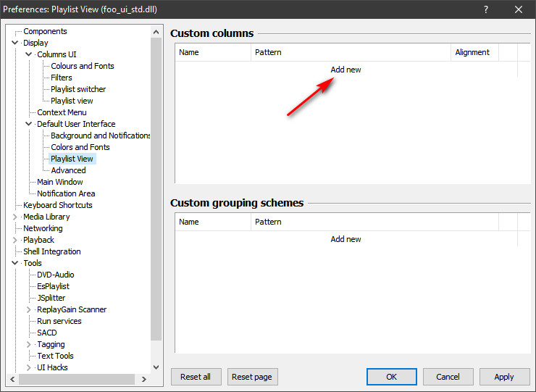This screenshot has width=536, height=392.
Task: Open Keyboard Shortcuts preferences
Action: click(x=57, y=205)
